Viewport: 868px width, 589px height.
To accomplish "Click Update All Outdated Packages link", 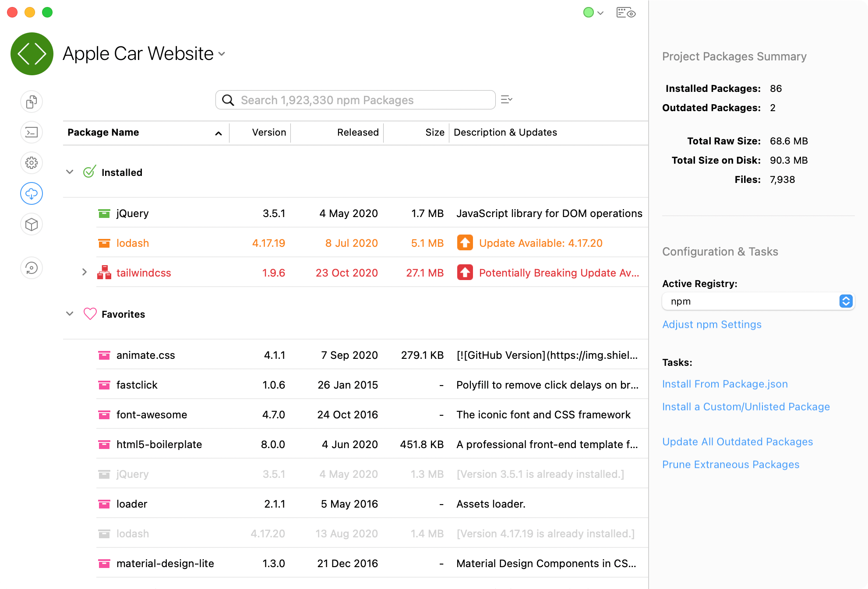I will pos(737,442).
